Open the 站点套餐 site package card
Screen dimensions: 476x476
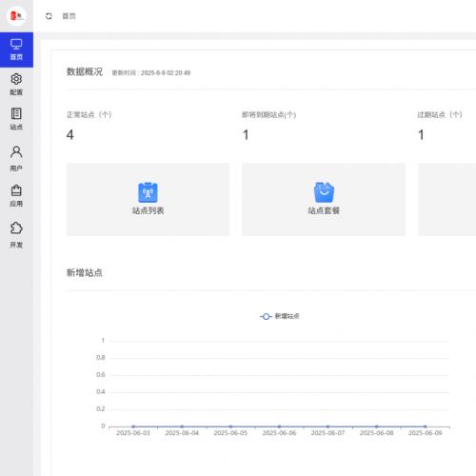click(324, 200)
